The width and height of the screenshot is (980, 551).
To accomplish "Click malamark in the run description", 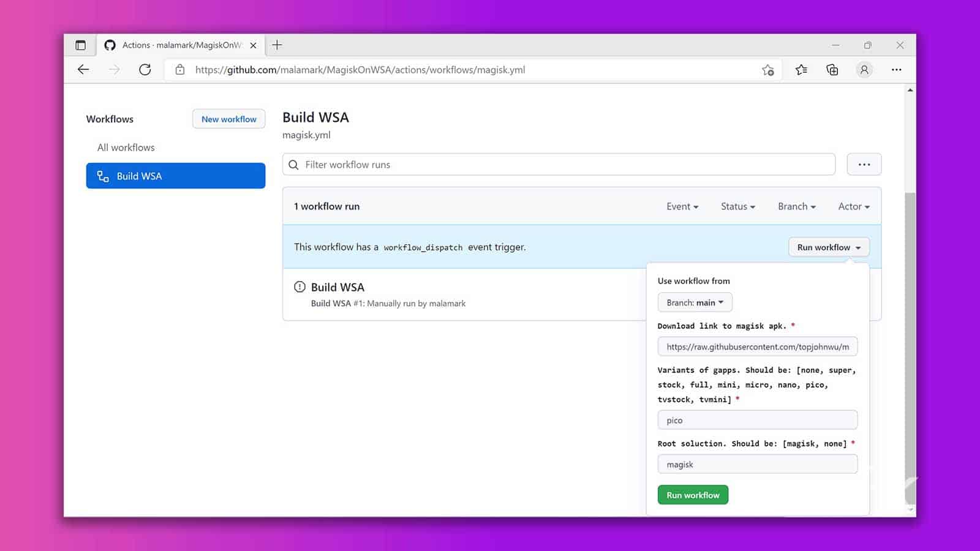I will click(447, 304).
